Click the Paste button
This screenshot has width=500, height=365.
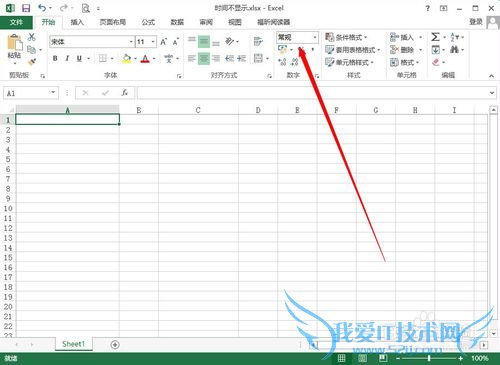point(14,48)
